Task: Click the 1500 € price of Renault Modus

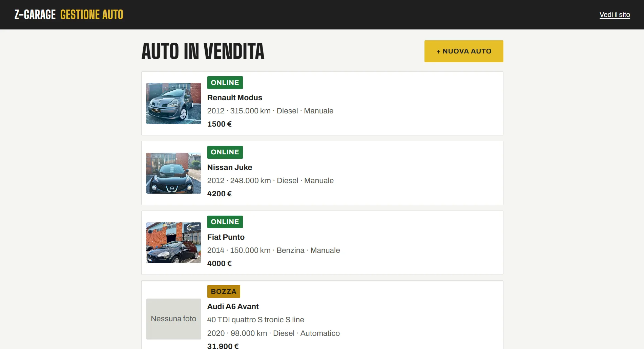Action: coord(220,124)
